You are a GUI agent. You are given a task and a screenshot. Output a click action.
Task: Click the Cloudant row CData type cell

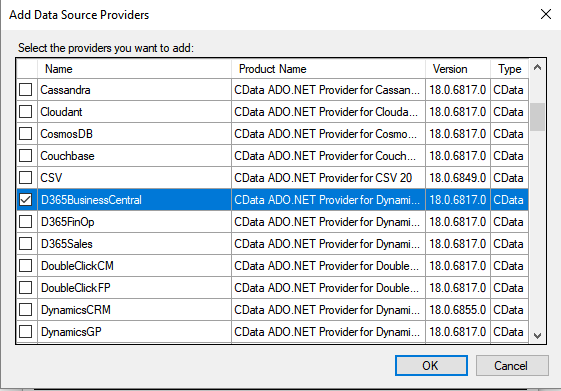pyautogui.click(x=509, y=112)
